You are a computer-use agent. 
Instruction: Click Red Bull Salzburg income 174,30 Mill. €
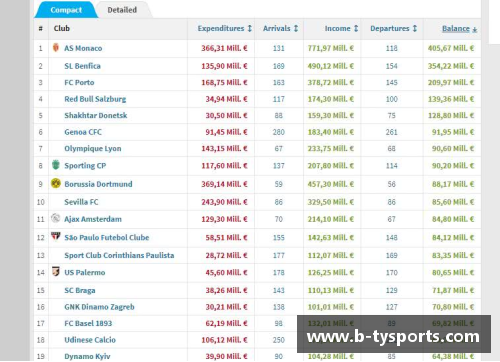(331, 99)
